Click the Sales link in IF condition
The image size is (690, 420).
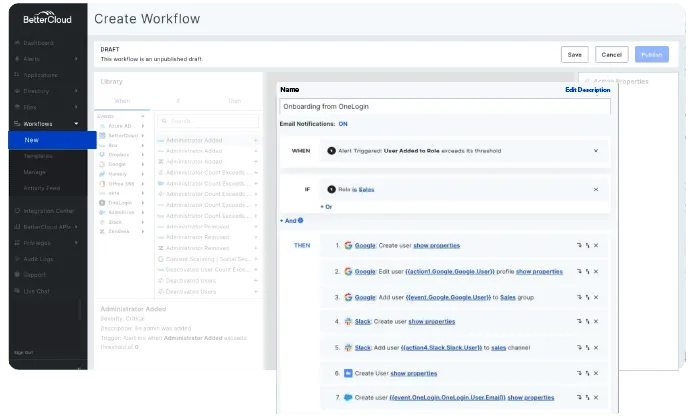pyautogui.click(x=366, y=189)
